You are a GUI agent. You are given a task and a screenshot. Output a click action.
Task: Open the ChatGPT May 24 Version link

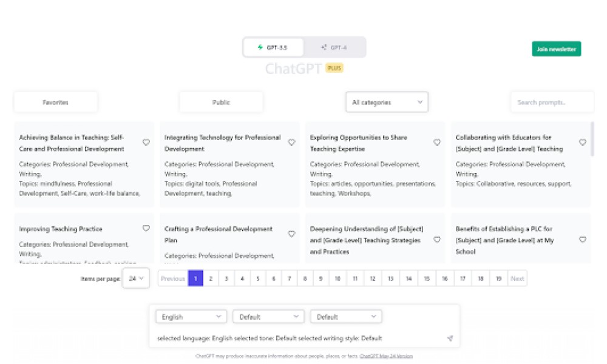point(386,356)
